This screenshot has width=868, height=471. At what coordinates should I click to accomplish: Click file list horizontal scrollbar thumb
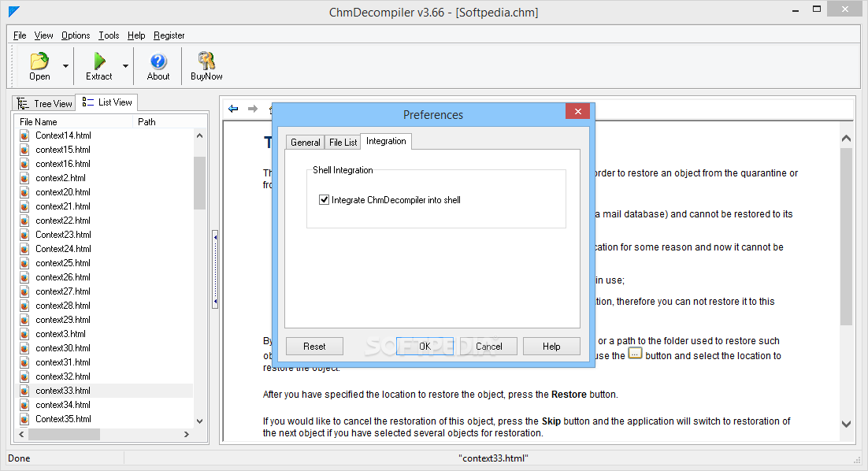pos(65,435)
